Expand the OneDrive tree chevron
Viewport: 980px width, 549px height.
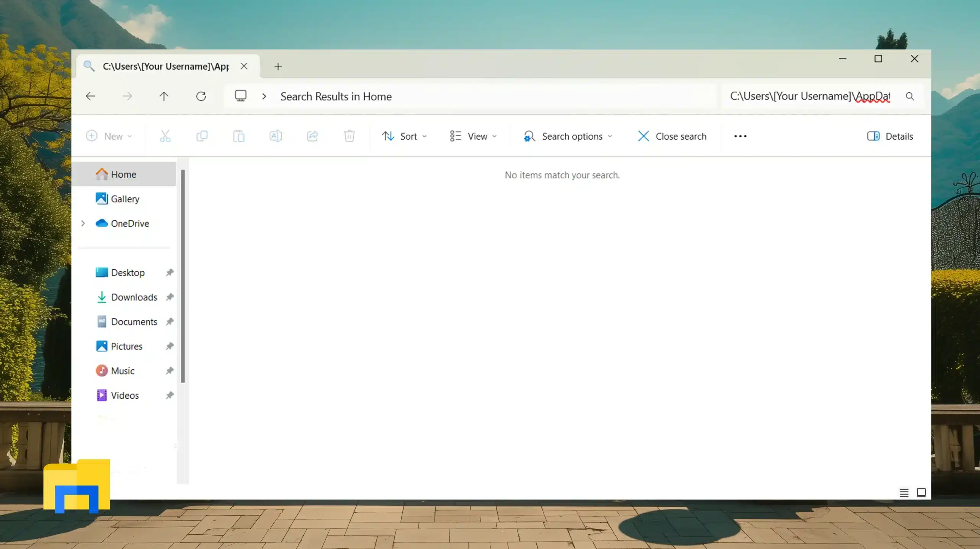[x=83, y=223]
